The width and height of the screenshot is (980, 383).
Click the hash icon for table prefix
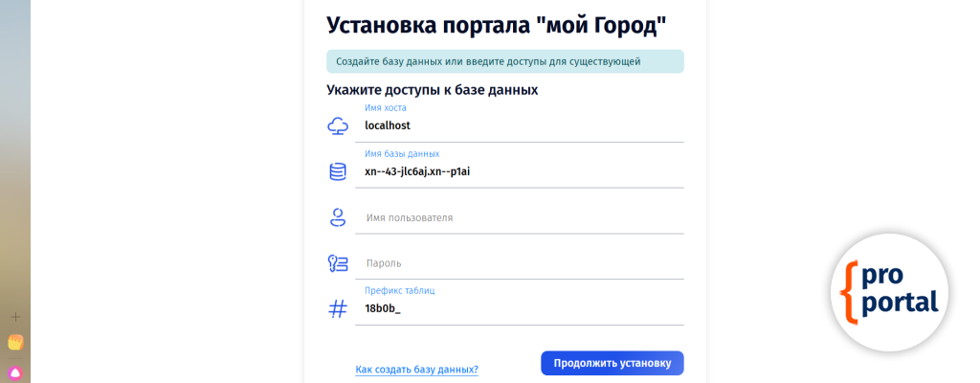(x=337, y=308)
